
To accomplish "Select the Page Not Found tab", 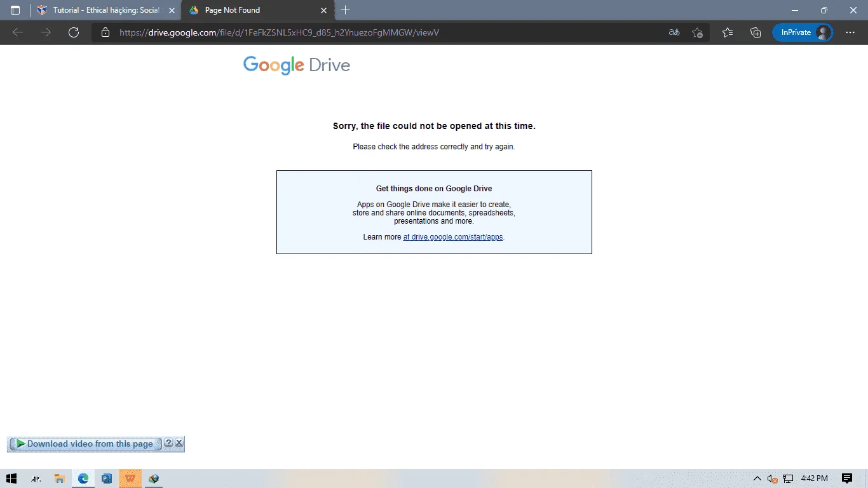I will 257,10.
